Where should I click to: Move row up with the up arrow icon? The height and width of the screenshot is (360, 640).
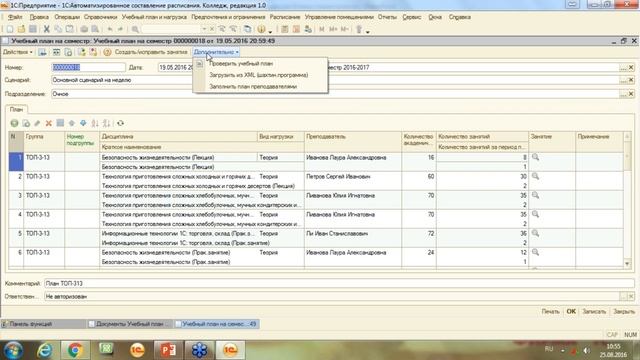(72, 123)
